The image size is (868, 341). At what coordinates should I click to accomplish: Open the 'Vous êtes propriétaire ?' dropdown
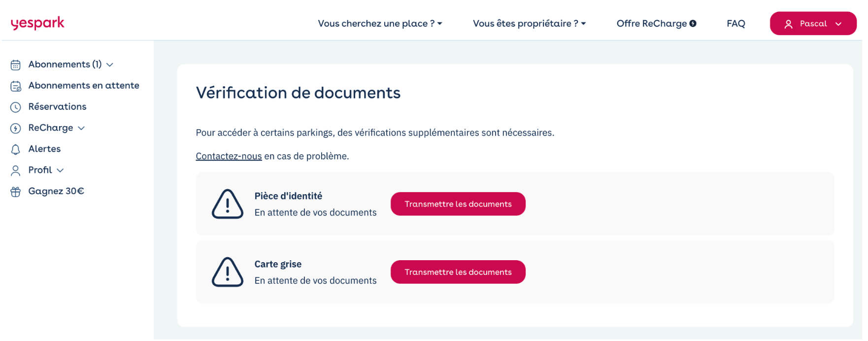pos(529,23)
